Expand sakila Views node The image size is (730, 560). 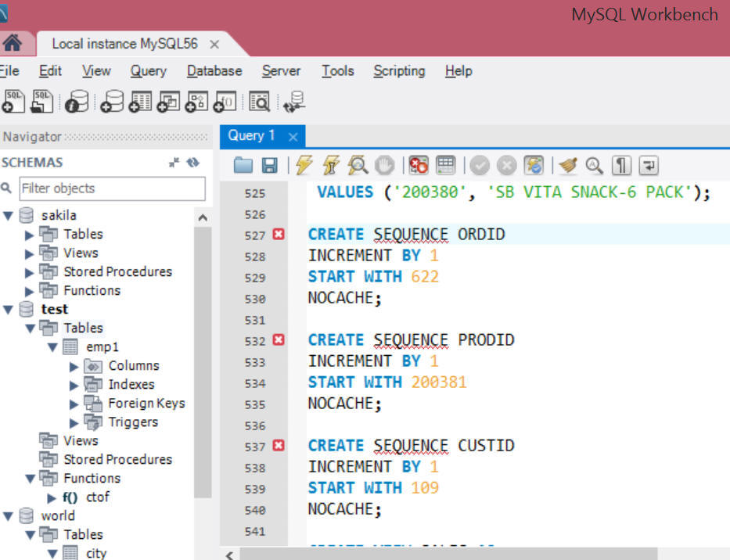tap(29, 253)
